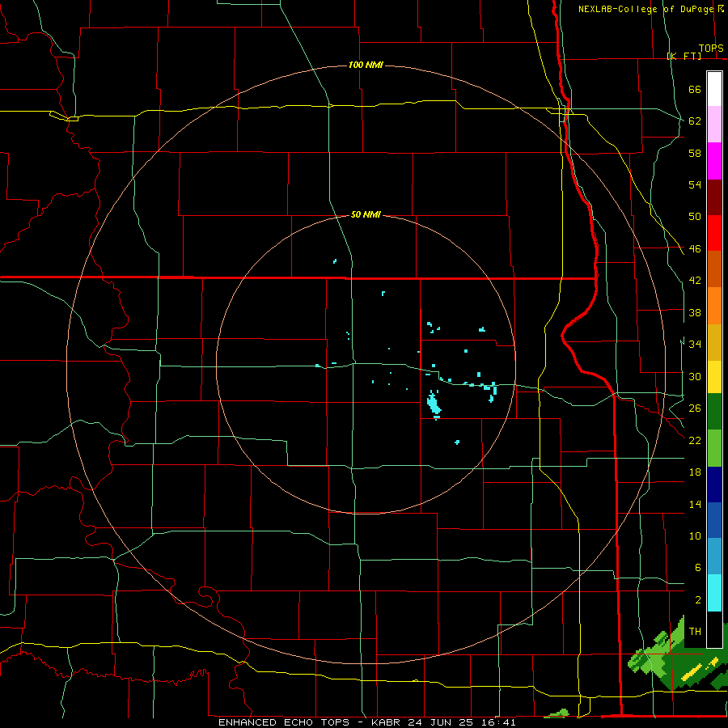The width and height of the screenshot is (728, 728).
Task: Click the 42 value on the legend
Action: tap(695, 281)
